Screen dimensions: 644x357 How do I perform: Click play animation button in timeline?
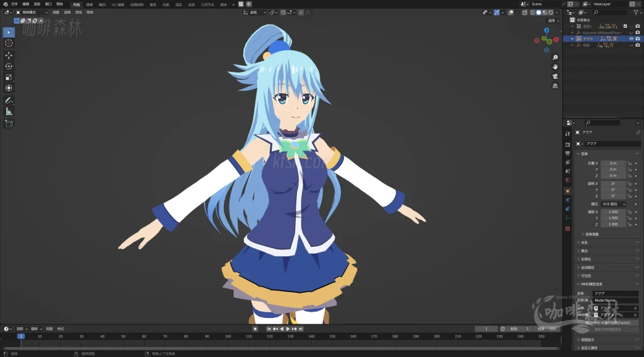click(288, 329)
